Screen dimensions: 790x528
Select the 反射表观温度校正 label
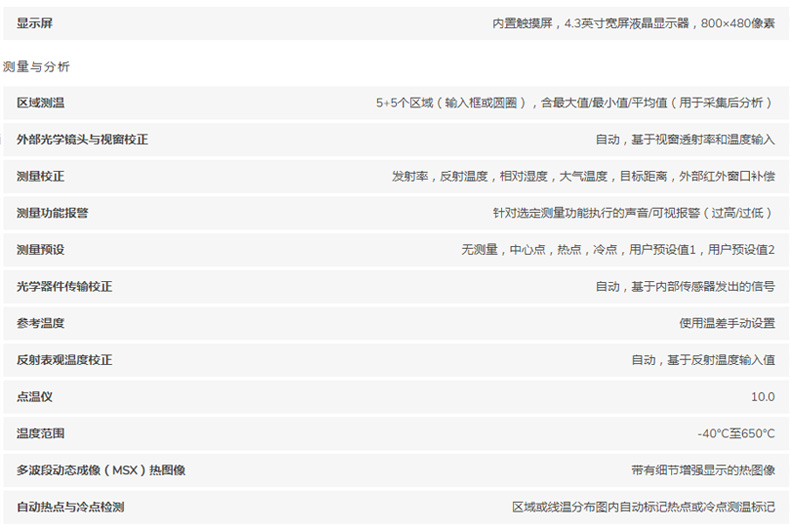coord(64,360)
